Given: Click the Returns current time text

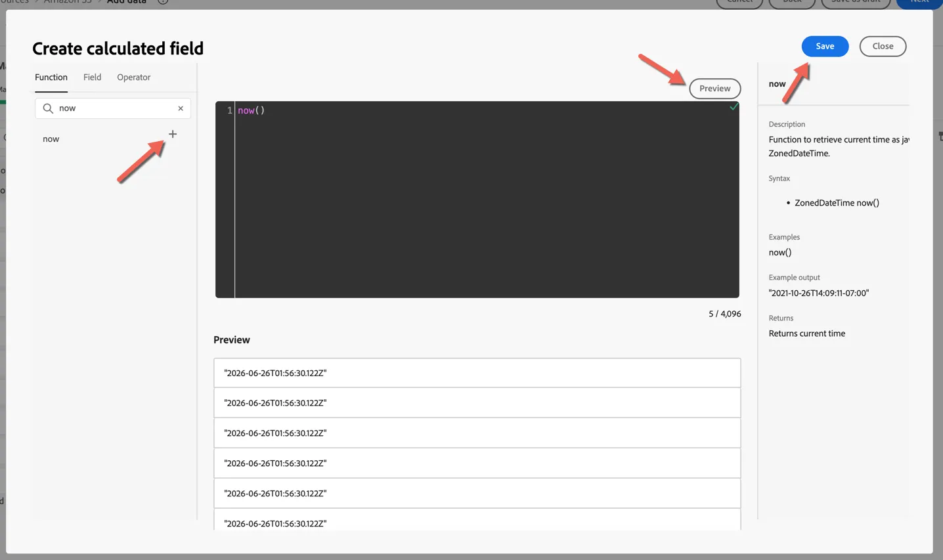Looking at the screenshot, I should [x=807, y=334].
